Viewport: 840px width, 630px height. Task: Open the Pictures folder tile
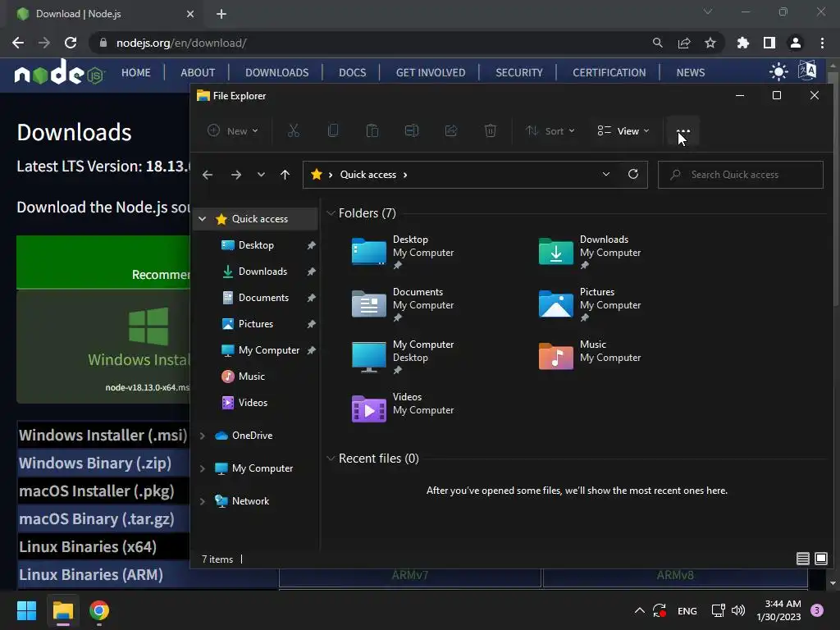coord(589,304)
